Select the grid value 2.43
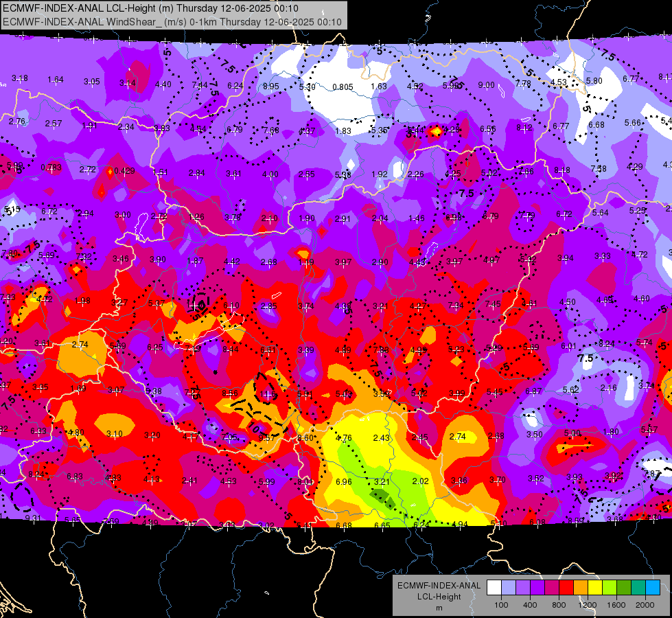This screenshot has width=672, height=618. pos(382,437)
